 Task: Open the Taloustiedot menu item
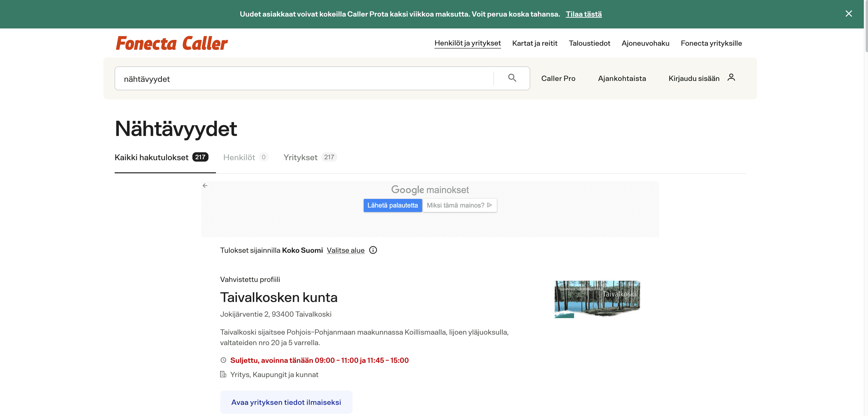tap(589, 43)
